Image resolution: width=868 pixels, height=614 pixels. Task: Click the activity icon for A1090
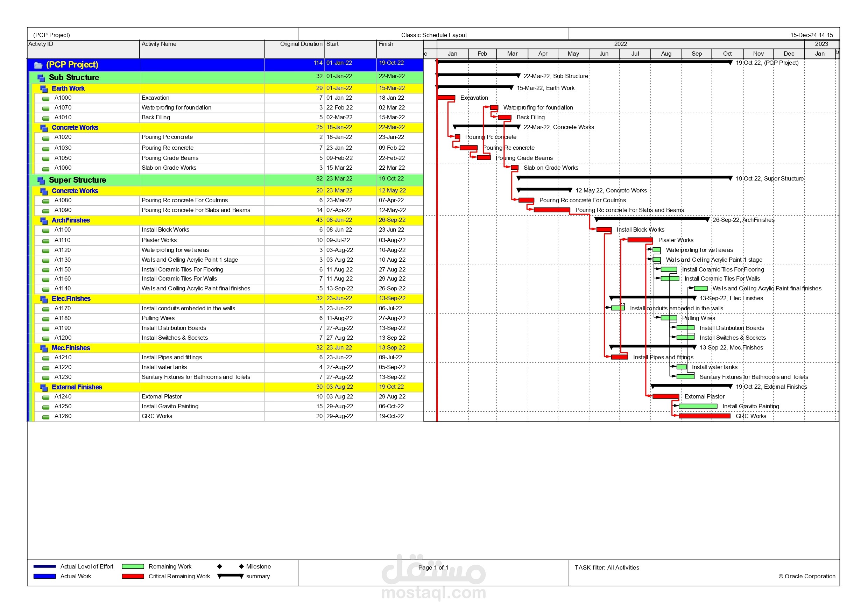46,211
